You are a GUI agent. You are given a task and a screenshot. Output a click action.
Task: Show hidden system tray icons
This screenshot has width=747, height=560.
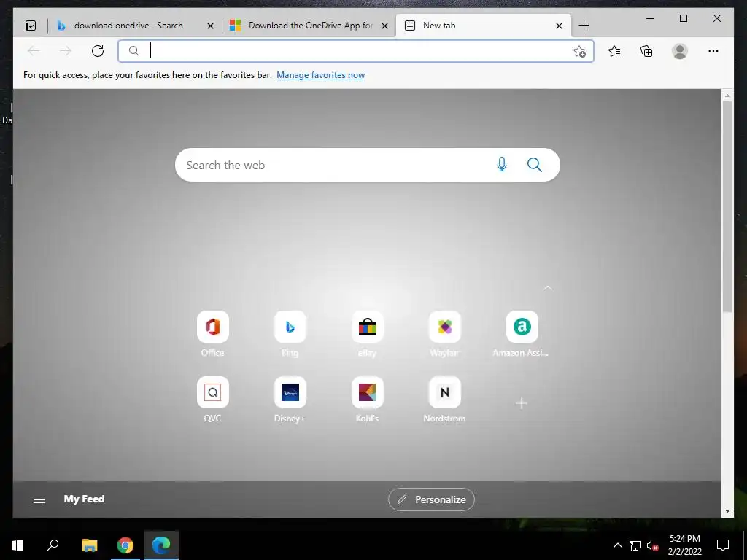(617, 545)
